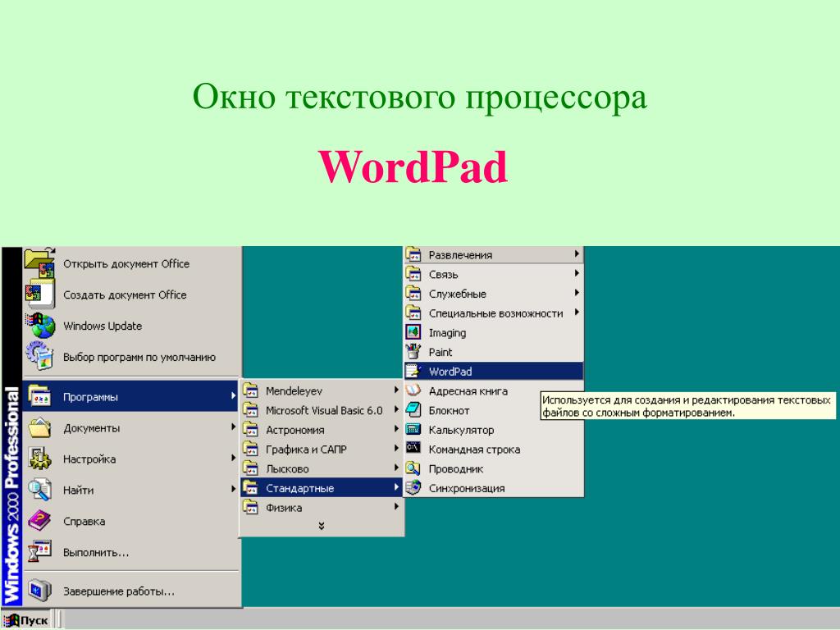Image resolution: width=840 pixels, height=630 pixels.
Task: Open the Развлечения submenu entry
Action: click(x=493, y=255)
